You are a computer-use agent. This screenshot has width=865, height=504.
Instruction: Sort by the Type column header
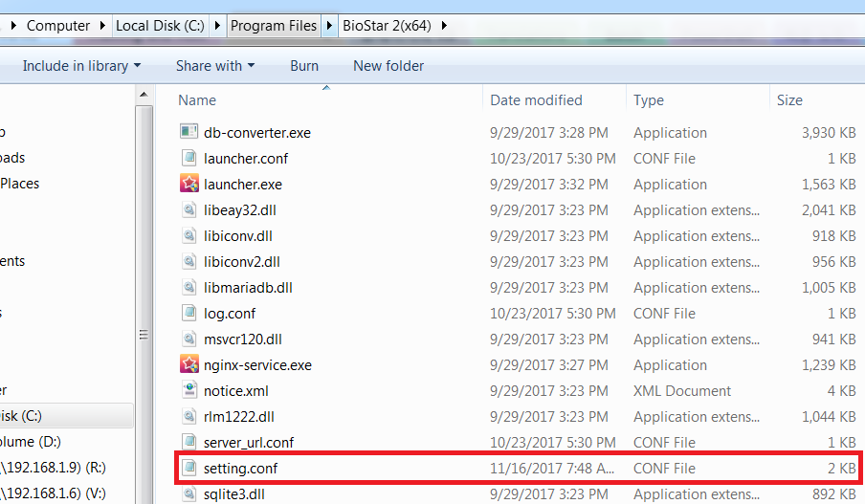coord(649,99)
